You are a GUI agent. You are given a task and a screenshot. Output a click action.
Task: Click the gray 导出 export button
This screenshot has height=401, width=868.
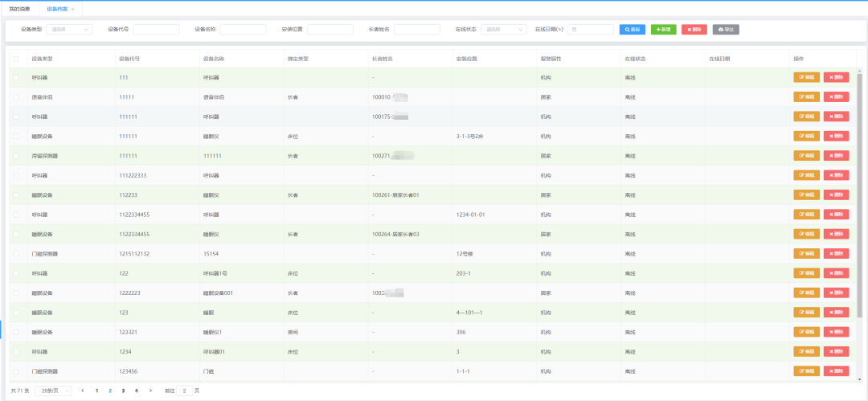pos(726,30)
